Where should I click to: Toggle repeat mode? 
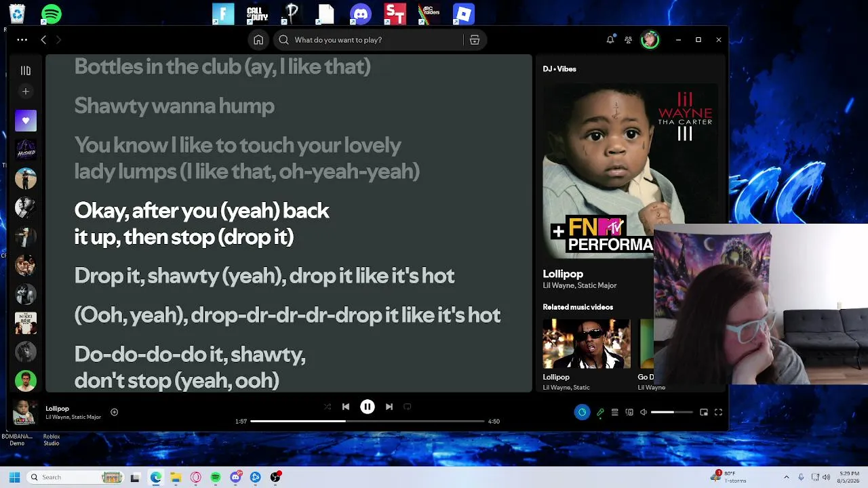click(408, 407)
